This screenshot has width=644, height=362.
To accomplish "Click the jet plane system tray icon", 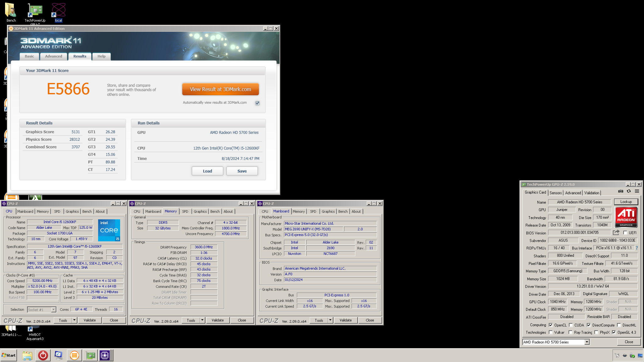I will pos(617,355).
